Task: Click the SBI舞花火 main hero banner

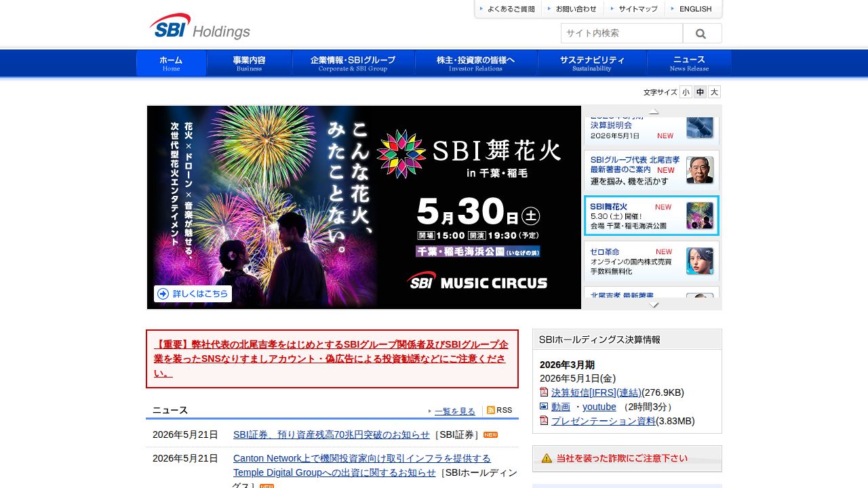Action: click(364, 207)
